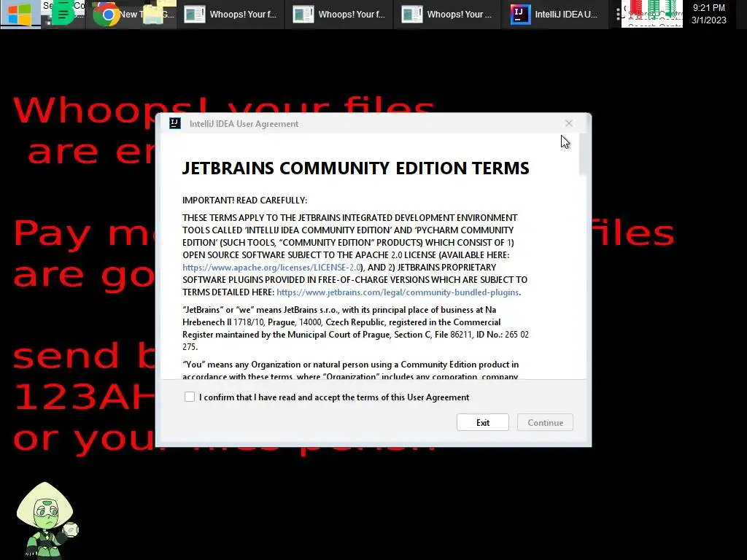Click the paragraph beginning '"You" means any Organization'
This screenshot has height=560, width=747.
351,370
